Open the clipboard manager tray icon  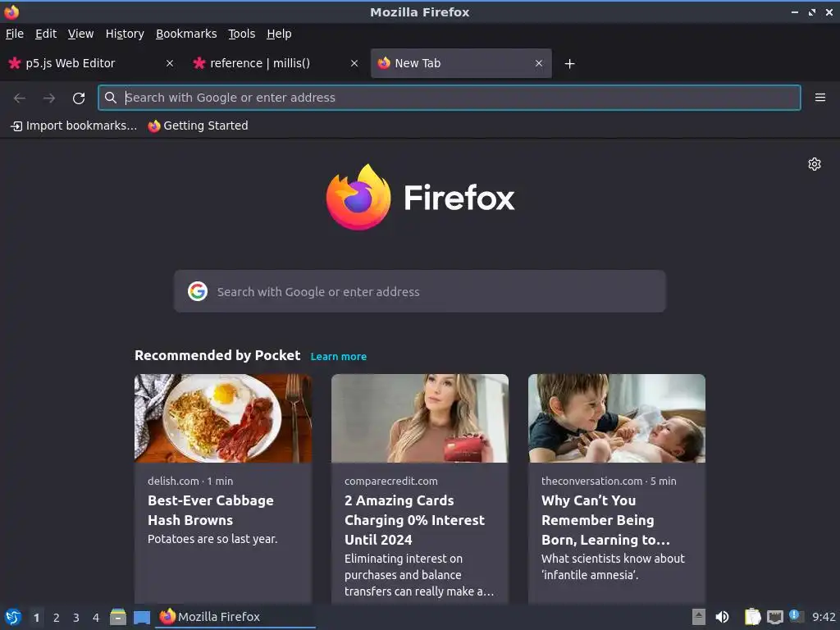click(753, 617)
